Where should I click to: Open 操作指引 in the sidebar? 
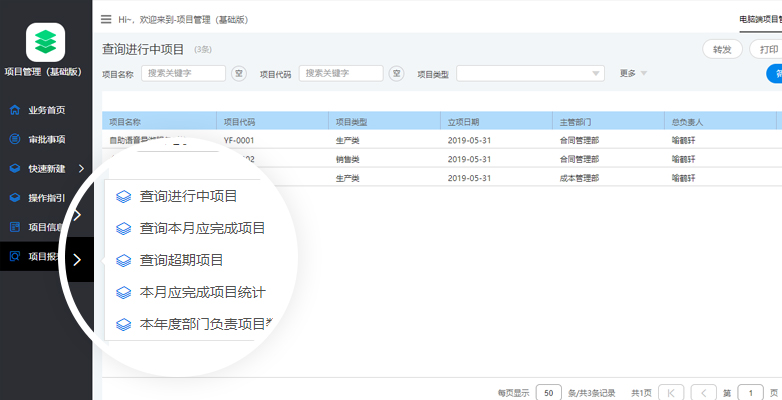46,198
